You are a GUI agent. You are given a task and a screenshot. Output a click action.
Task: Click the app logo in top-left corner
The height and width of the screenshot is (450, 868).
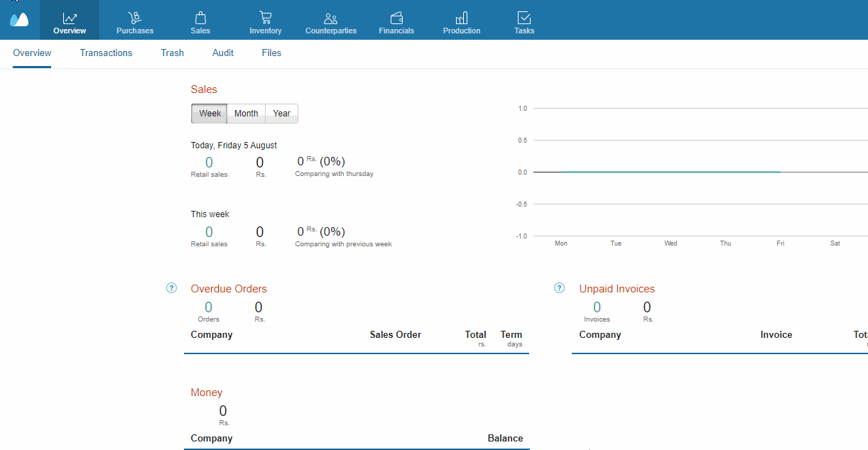[19, 20]
